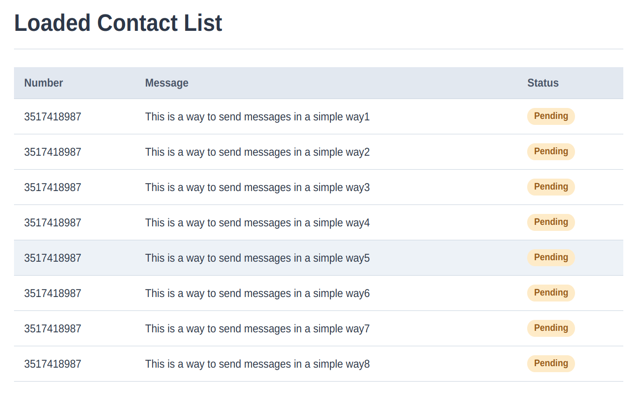Image resolution: width=640 pixels, height=400 pixels.
Task: Select the message text ending in way6
Action: 257,294
